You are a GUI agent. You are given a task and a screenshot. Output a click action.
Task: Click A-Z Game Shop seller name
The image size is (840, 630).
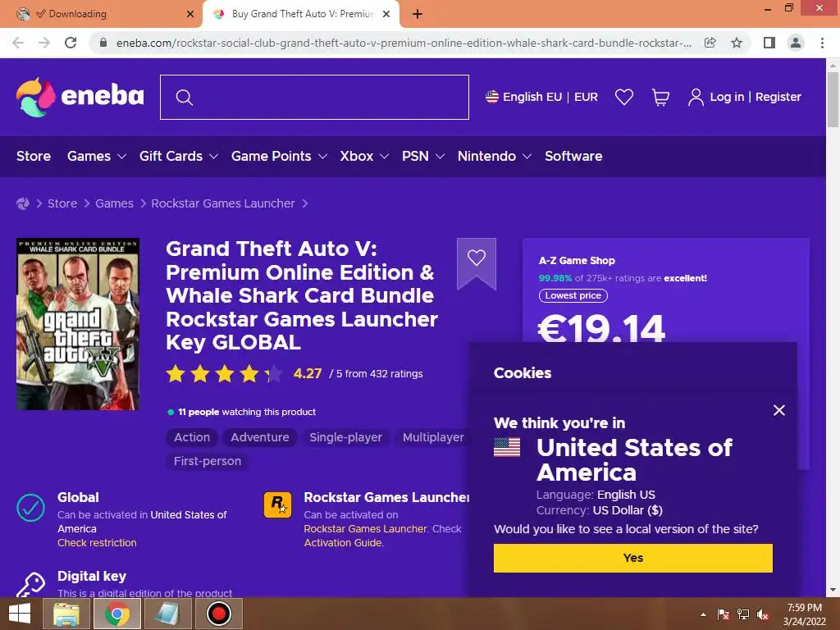[577, 261]
